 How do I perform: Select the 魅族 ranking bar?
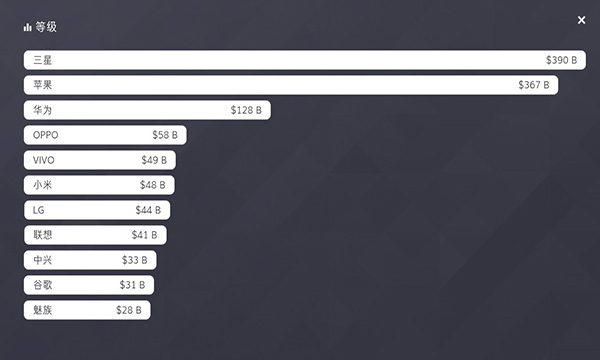point(87,310)
